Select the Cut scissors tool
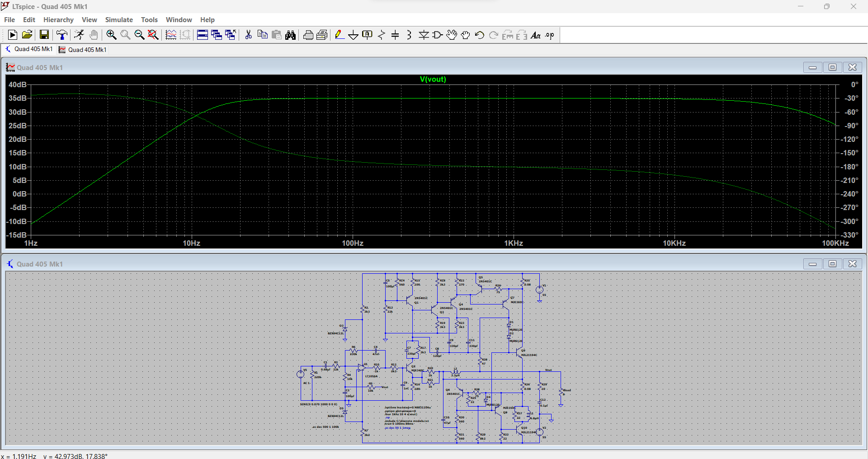Screen dimensions: 868x459 (248, 35)
